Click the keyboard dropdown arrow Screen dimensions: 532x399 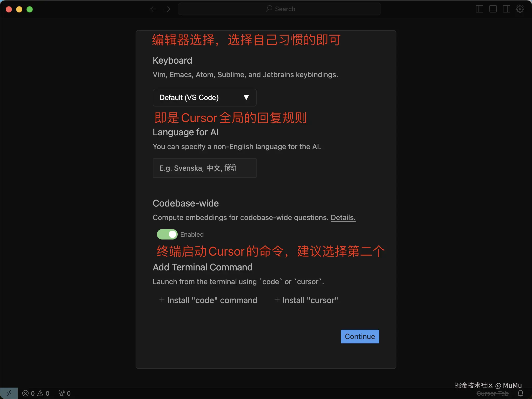click(x=246, y=98)
